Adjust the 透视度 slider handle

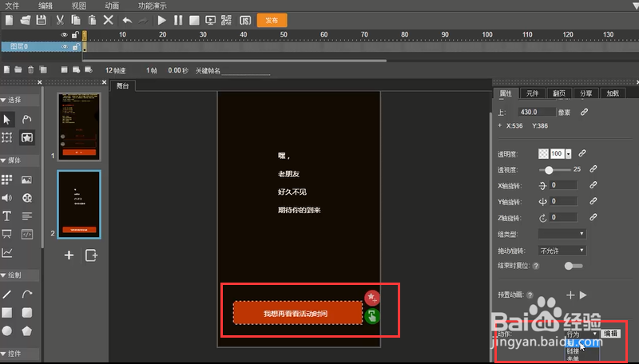pyautogui.click(x=549, y=170)
